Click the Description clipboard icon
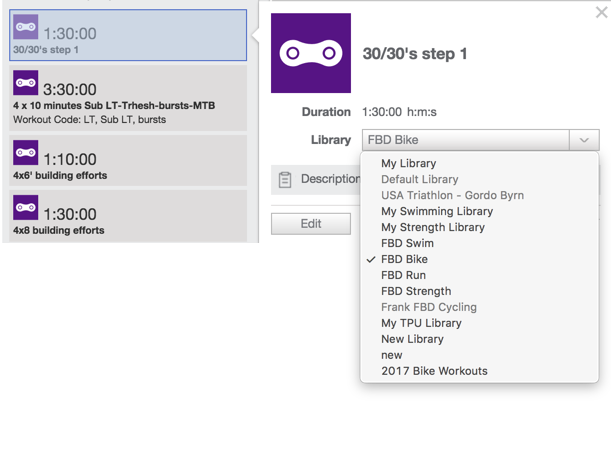Image resolution: width=611 pixels, height=464 pixels. click(x=285, y=180)
